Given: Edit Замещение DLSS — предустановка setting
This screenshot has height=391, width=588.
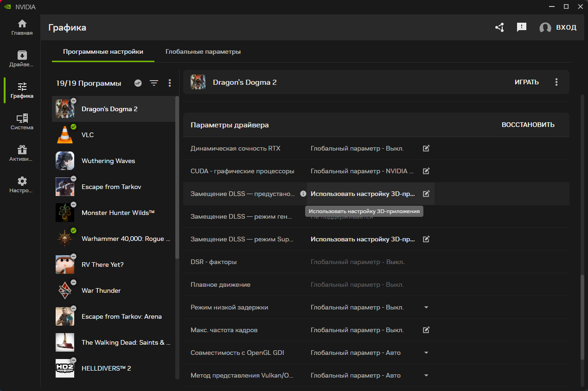Looking at the screenshot, I should pos(426,194).
